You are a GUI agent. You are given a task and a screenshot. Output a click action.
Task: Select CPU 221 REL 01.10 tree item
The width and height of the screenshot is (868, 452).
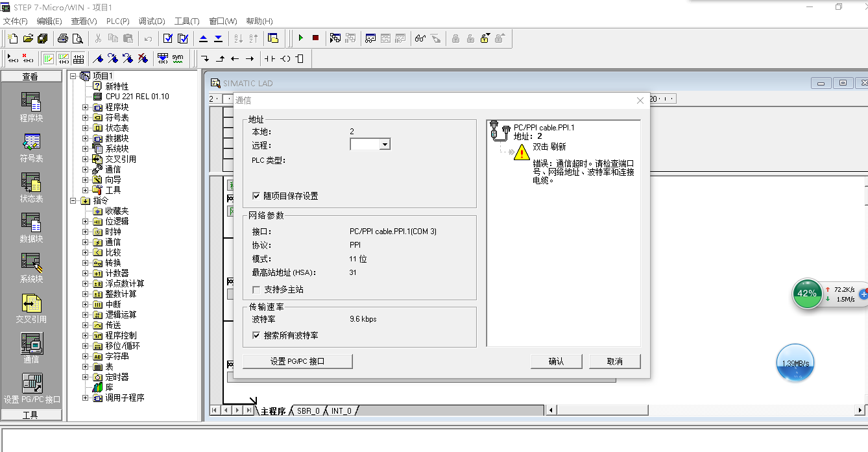(x=137, y=97)
